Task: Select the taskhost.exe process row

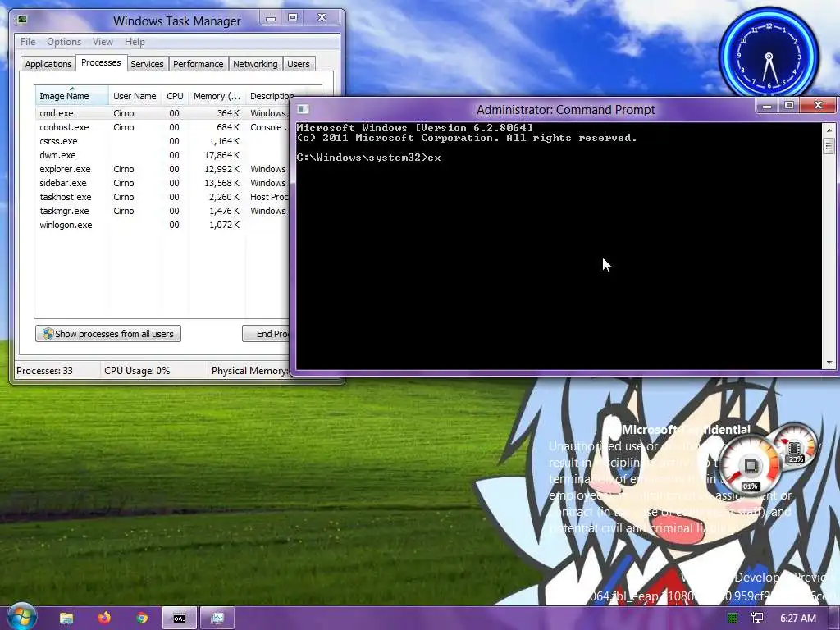Action: [x=162, y=197]
